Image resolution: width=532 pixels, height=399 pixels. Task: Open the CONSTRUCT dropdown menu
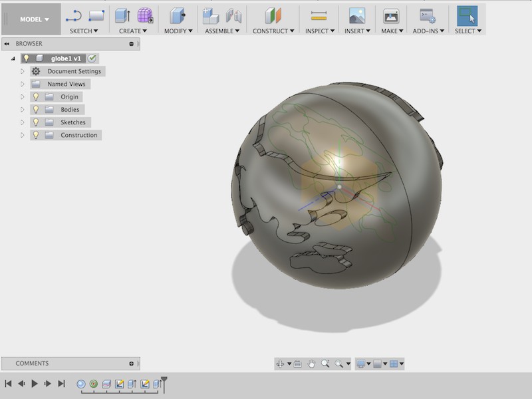point(273,31)
